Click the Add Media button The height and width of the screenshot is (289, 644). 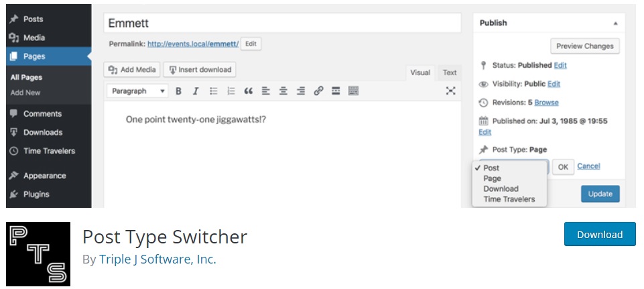132,70
